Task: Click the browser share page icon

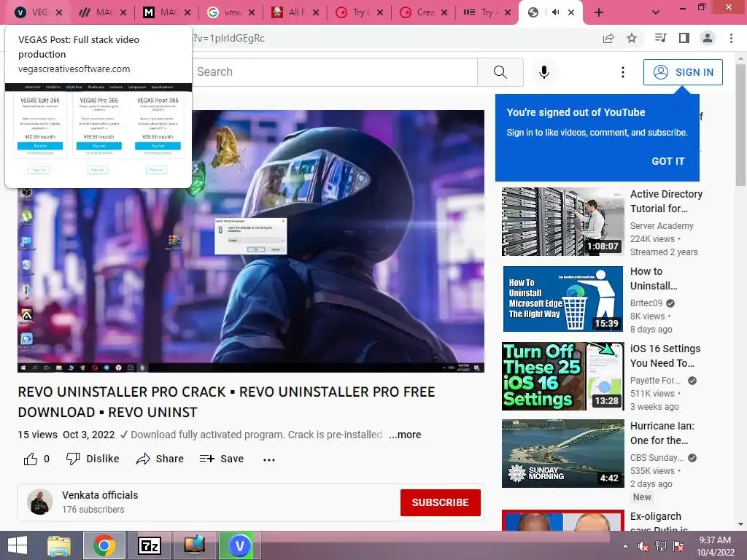Action: click(608, 38)
